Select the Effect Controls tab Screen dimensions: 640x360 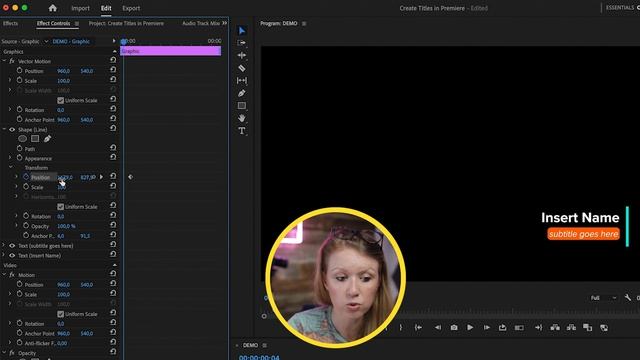(53, 23)
